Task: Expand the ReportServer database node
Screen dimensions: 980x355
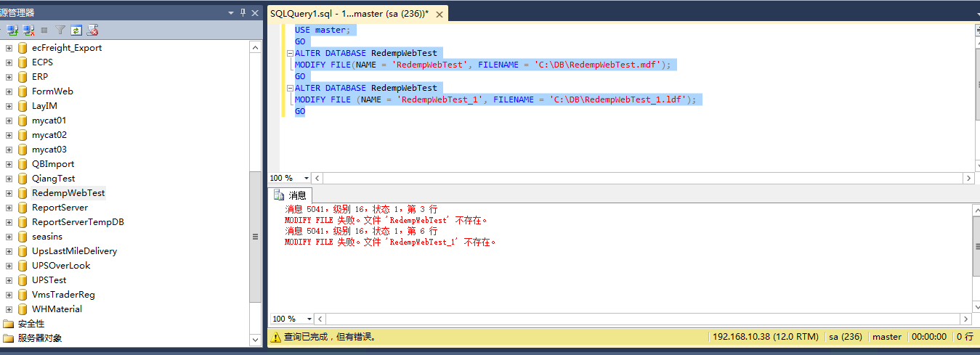Action: (x=9, y=208)
